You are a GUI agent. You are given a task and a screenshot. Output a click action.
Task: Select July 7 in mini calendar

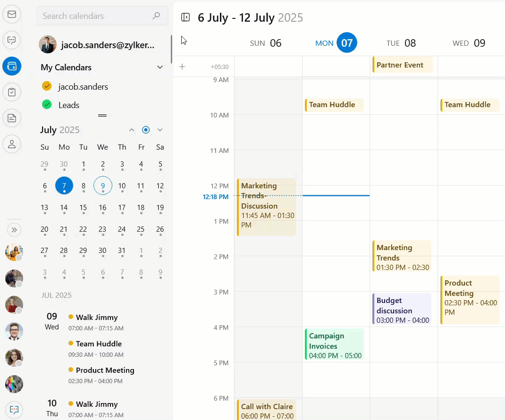[x=64, y=185]
